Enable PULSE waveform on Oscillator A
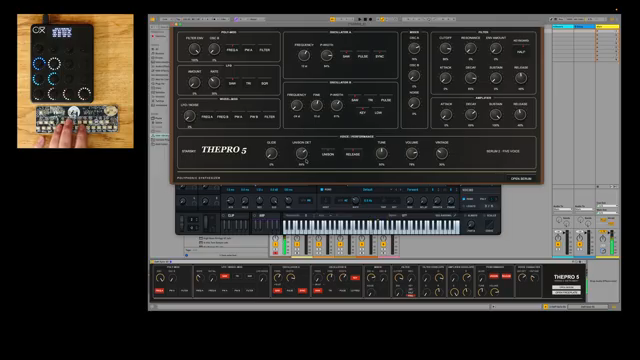Screen dimensions: 640x360 pos(363,55)
